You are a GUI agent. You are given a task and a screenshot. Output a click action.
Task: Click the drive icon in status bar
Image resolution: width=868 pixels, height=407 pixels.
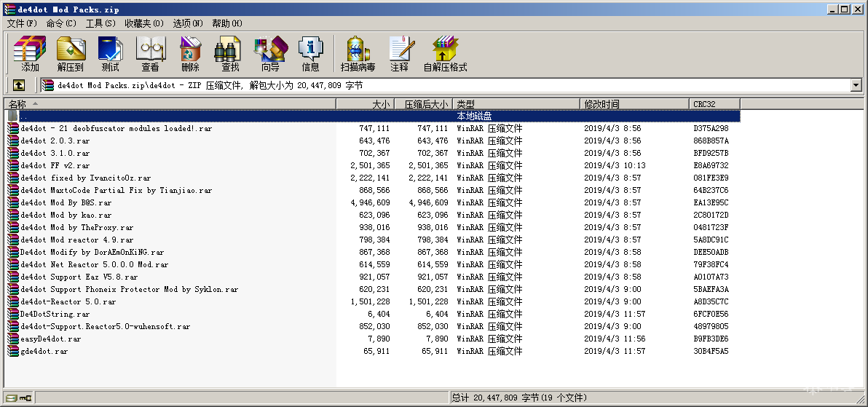pyautogui.click(x=11, y=398)
